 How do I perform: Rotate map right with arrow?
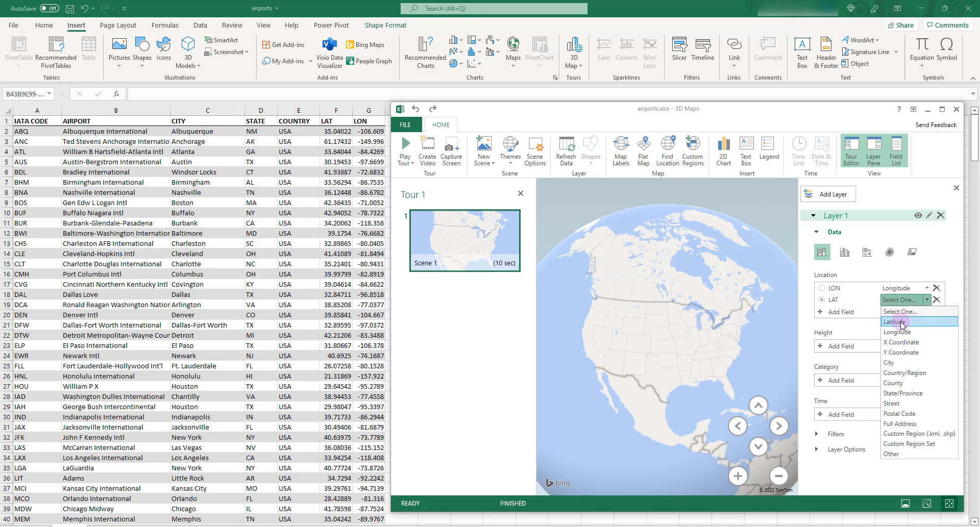(779, 426)
